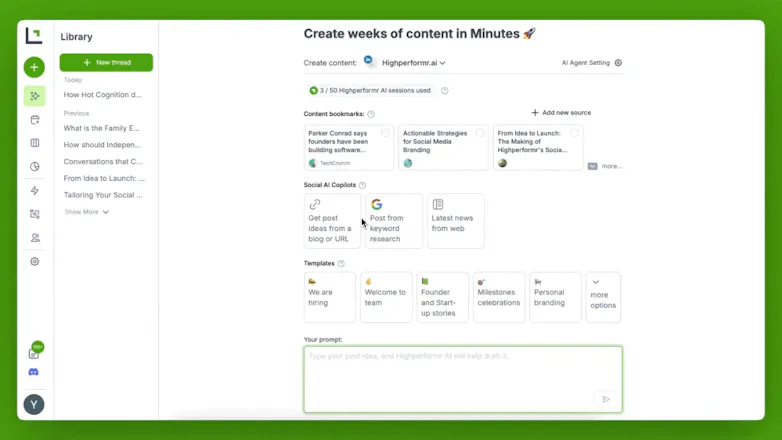The width and height of the screenshot is (782, 440).
Task: Click the sessions used help icon
Action: (444, 91)
